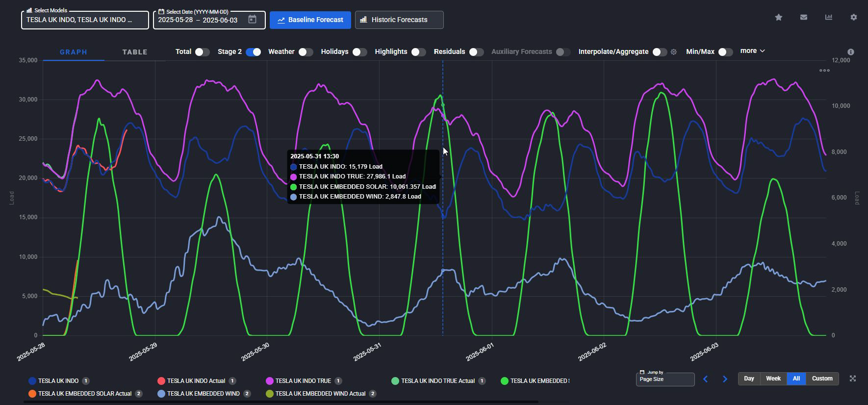Viewport: 868px width, 405px height.
Task: Open favorites star icon
Action: [x=778, y=17]
